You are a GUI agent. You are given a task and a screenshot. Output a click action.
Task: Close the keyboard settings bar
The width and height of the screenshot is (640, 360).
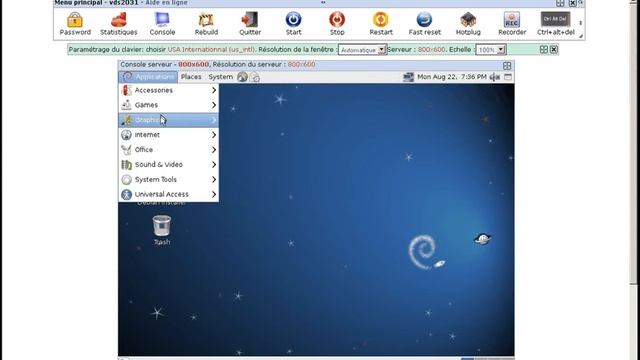(x=554, y=49)
